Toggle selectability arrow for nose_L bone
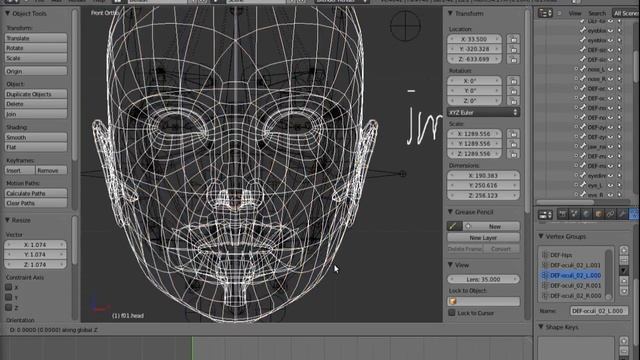640x360 pixels. click(x=620, y=69)
